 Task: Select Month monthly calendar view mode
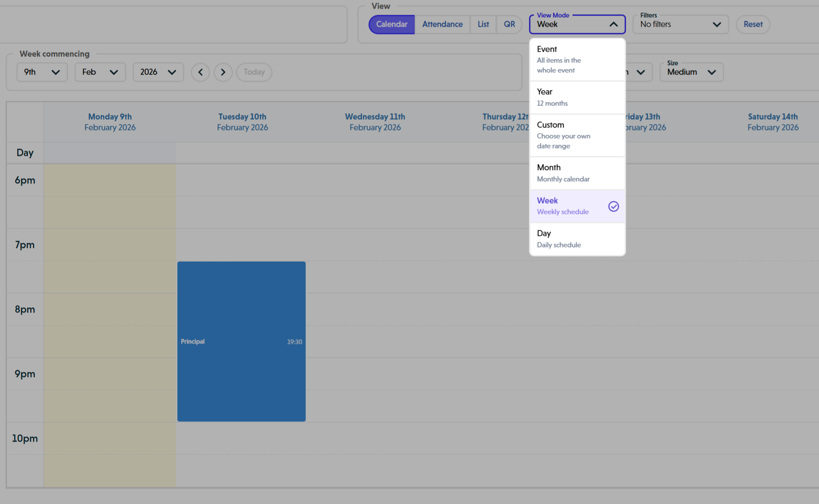(x=568, y=173)
